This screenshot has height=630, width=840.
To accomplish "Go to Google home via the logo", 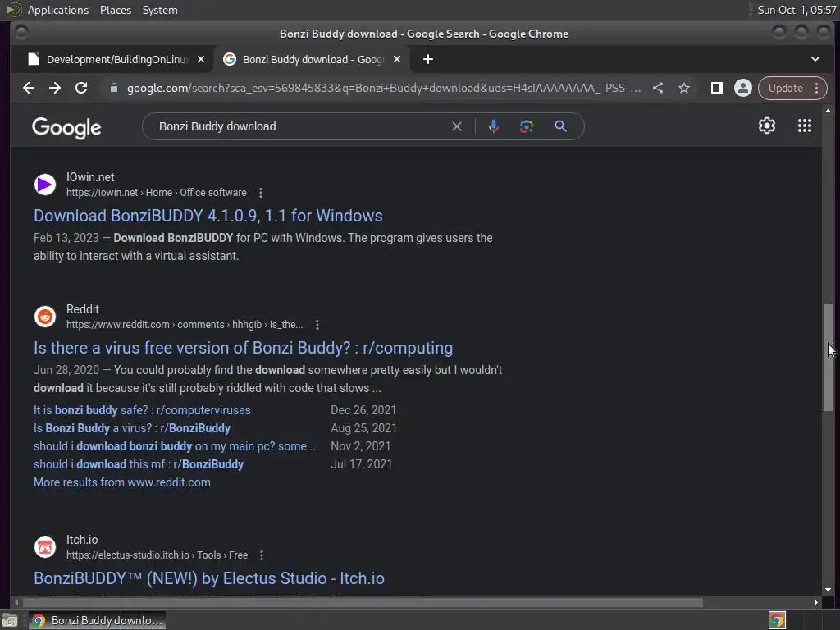I will (x=66, y=127).
